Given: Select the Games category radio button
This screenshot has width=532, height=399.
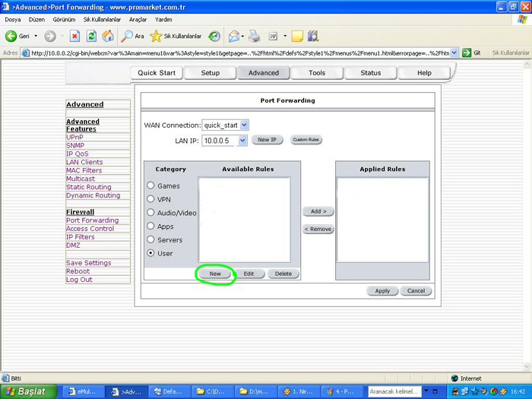Looking at the screenshot, I should 150,185.
